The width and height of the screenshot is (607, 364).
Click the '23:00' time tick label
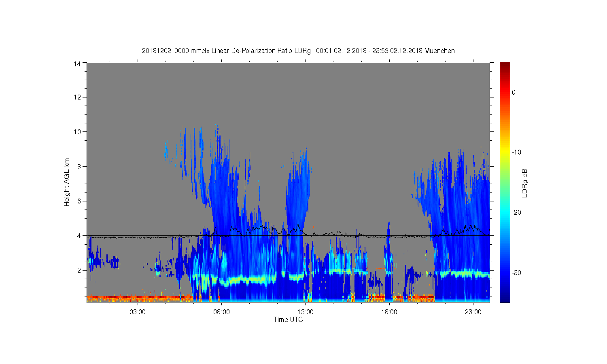tap(473, 312)
